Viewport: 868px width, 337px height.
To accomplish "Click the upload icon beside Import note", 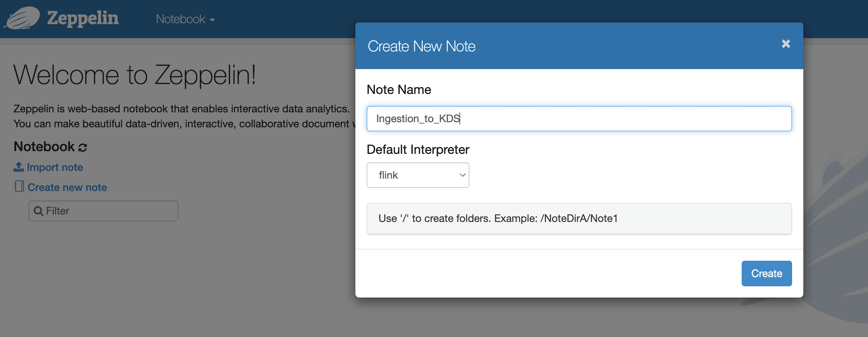I will click(19, 167).
